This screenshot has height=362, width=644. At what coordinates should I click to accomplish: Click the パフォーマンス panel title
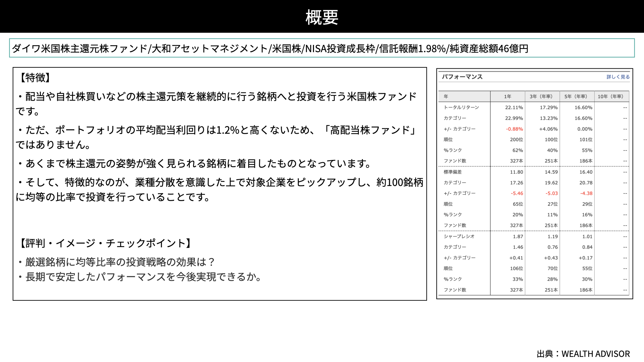point(462,77)
